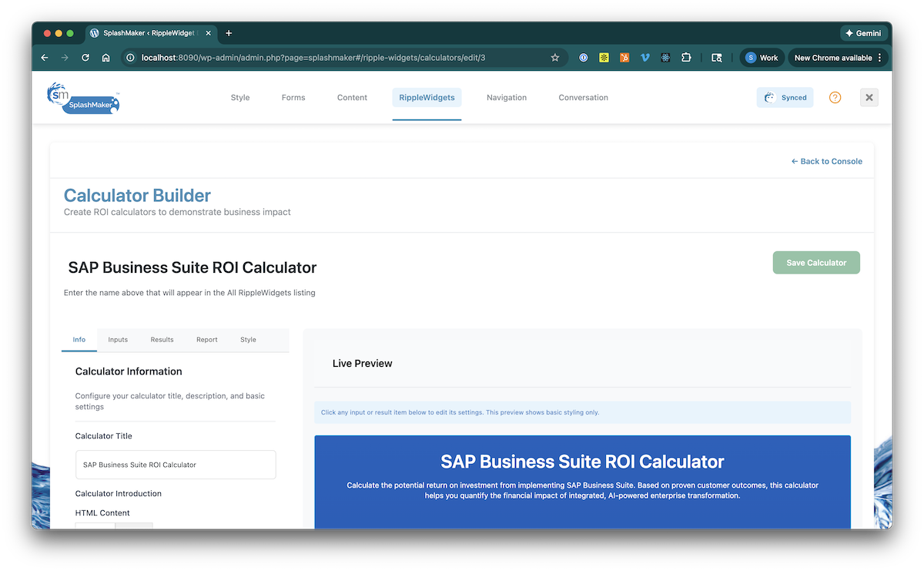Viewport: 924px width, 571px height.
Task: Follow the Back to Console link
Action: (x=826, y=162)
